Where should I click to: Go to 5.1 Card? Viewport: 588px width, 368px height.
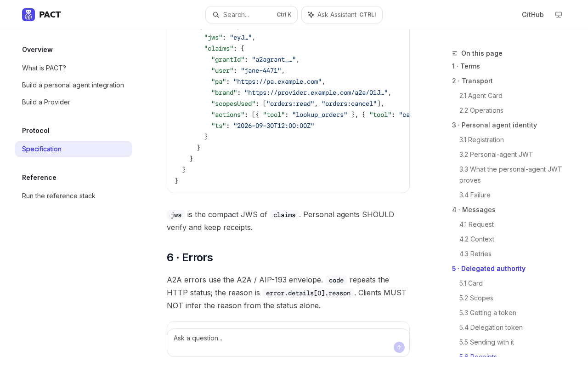pyautogui.click(x=471, y=283)
